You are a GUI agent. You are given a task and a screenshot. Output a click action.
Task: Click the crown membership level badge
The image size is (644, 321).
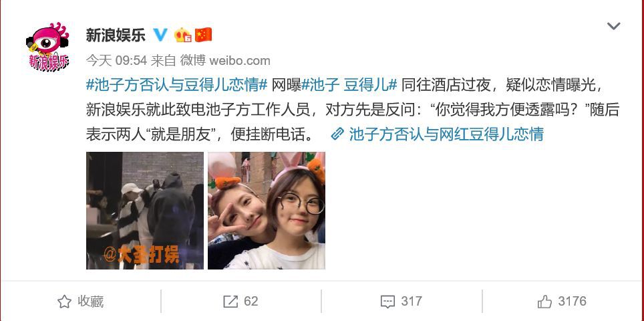click(x=183, y=35)
